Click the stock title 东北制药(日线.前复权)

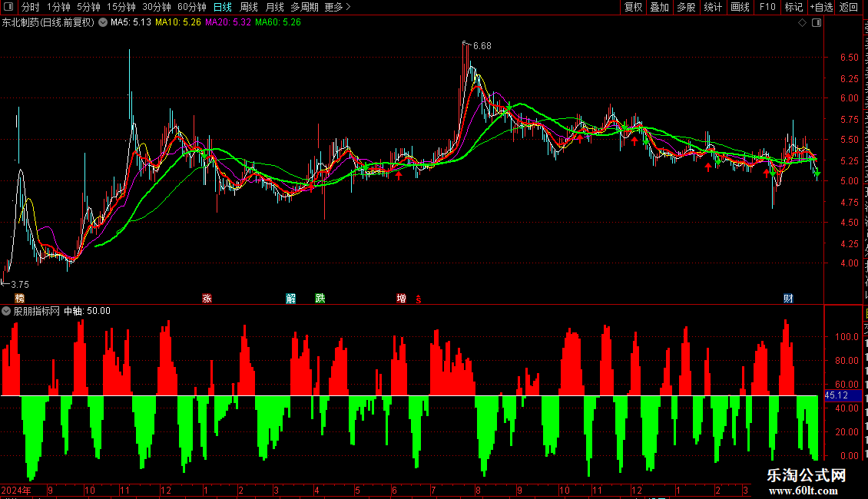48,23
